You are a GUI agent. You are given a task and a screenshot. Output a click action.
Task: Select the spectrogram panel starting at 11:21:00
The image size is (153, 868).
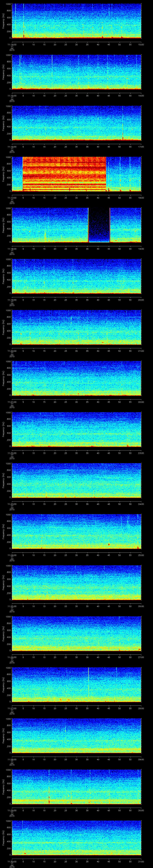click(77, 378)
